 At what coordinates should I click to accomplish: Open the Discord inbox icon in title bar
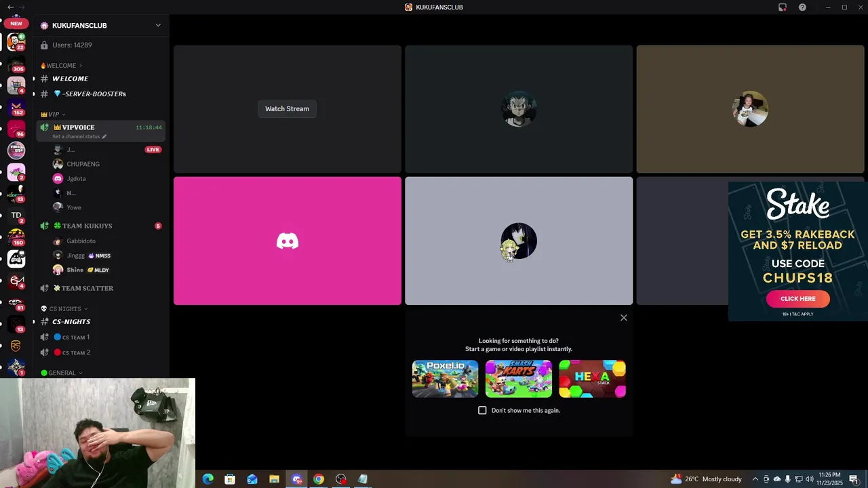[x=783, y=7]
